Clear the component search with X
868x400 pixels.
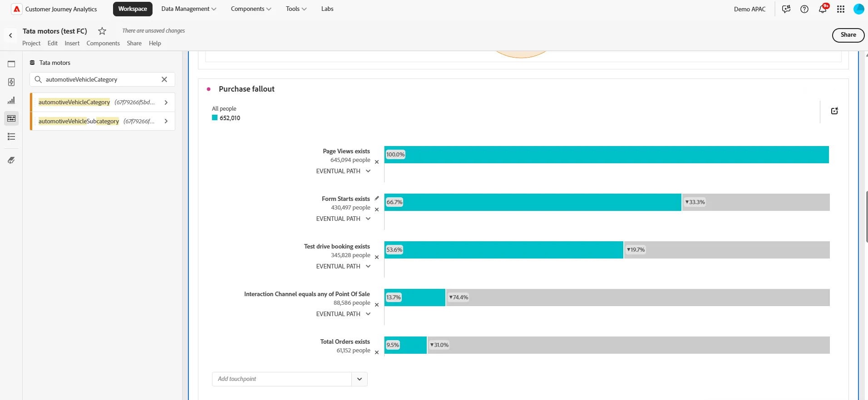tap(164, 79)
